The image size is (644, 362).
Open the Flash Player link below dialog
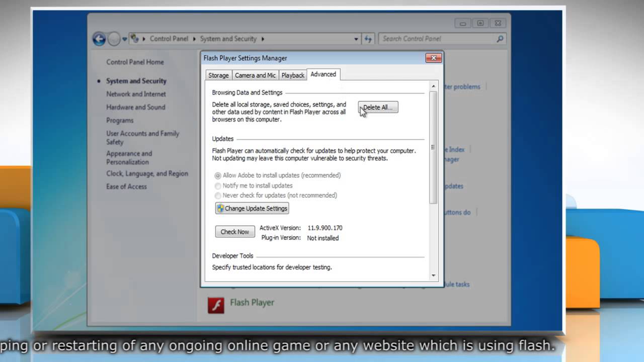click(x=252, y=302)
